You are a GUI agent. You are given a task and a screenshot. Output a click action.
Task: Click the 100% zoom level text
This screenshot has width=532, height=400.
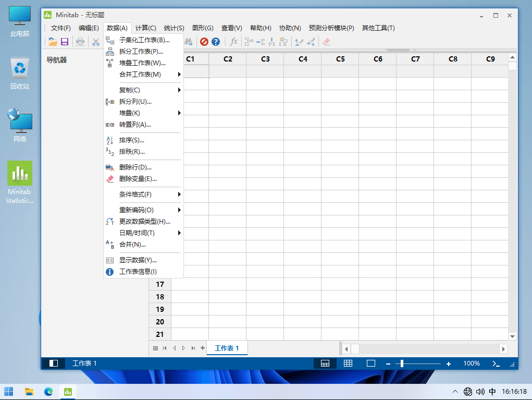(x=472, y=363)
